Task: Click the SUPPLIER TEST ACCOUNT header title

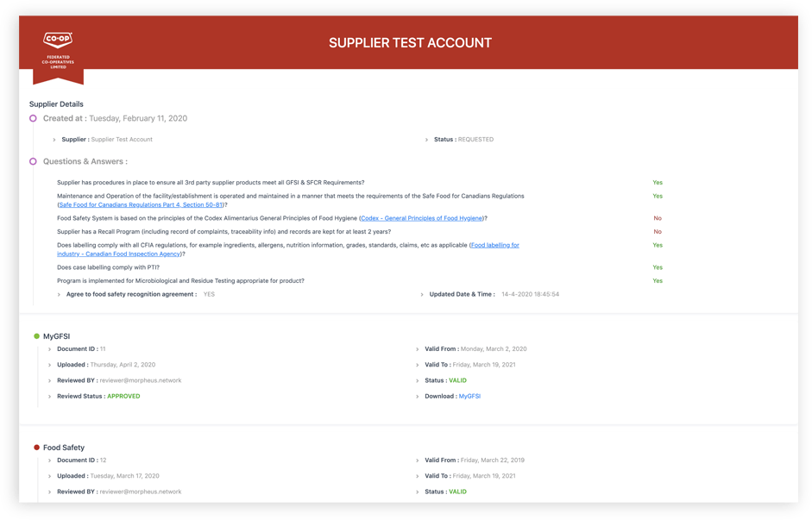Action: (x=410, y=43)
